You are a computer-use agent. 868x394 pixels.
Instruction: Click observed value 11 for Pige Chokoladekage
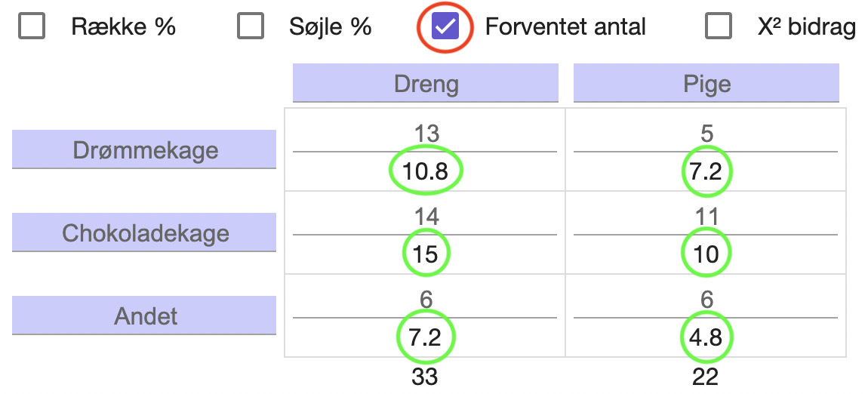(x=706, y=217)
